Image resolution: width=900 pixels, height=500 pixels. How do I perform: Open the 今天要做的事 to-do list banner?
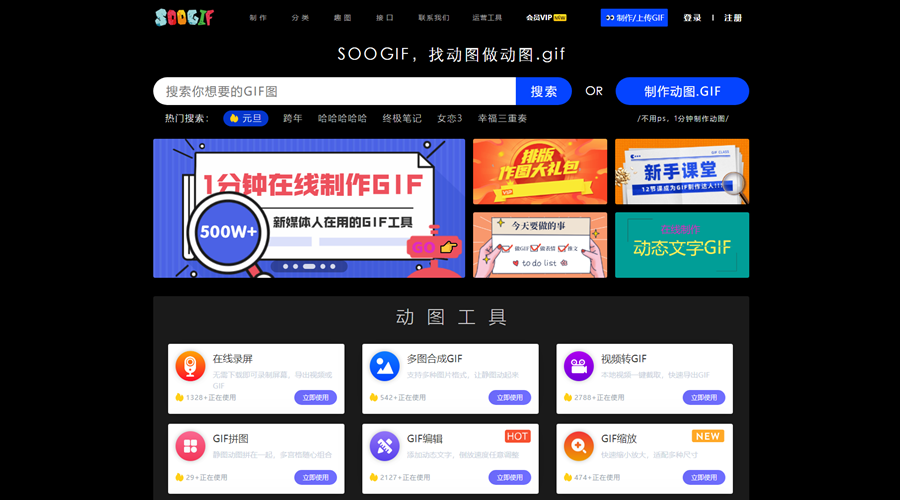pos(540,245)
